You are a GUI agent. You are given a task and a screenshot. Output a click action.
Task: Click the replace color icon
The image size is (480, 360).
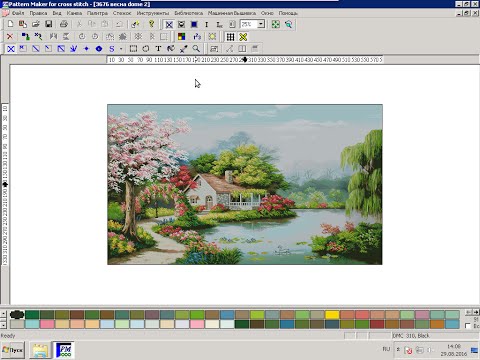click(26, 37)
